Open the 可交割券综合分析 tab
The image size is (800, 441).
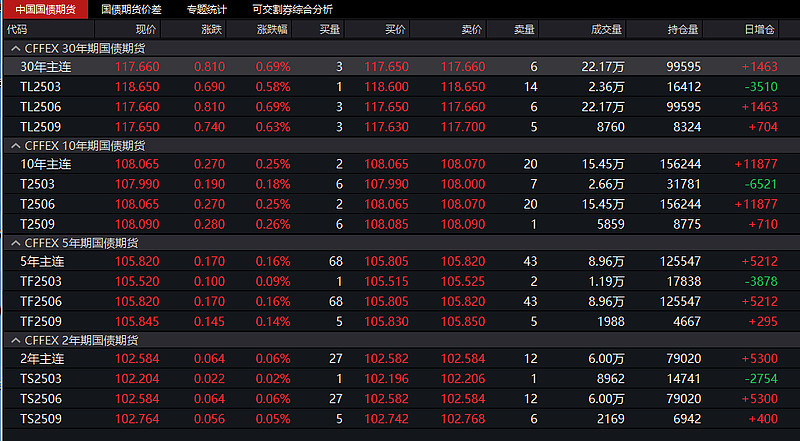[x=292, y=9]
